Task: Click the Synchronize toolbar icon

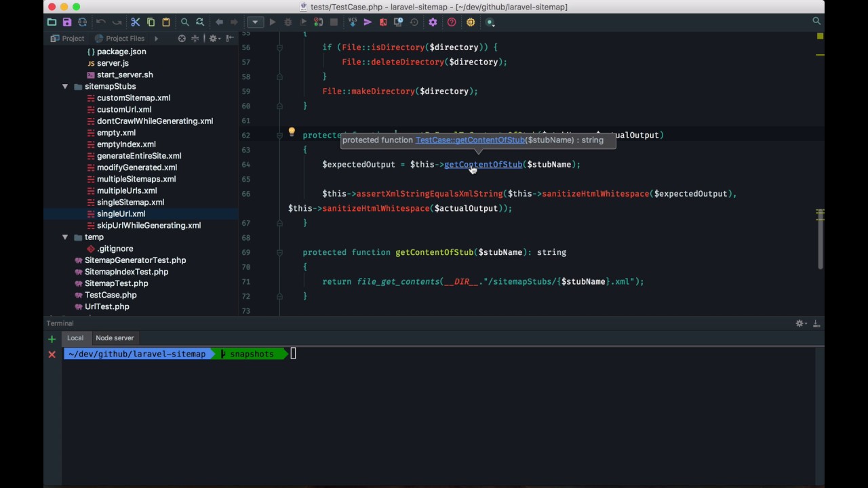Action: 82,22
